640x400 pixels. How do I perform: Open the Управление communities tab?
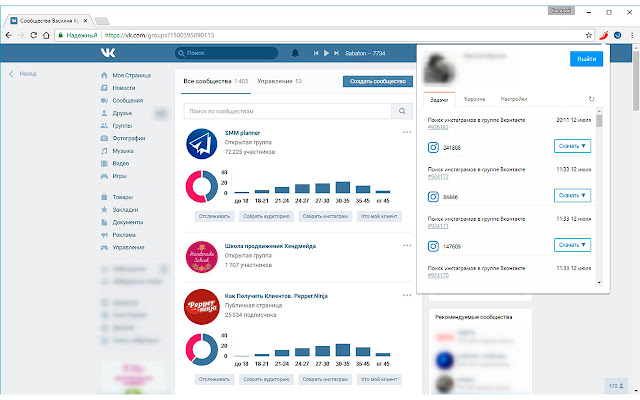click(279, 80)
